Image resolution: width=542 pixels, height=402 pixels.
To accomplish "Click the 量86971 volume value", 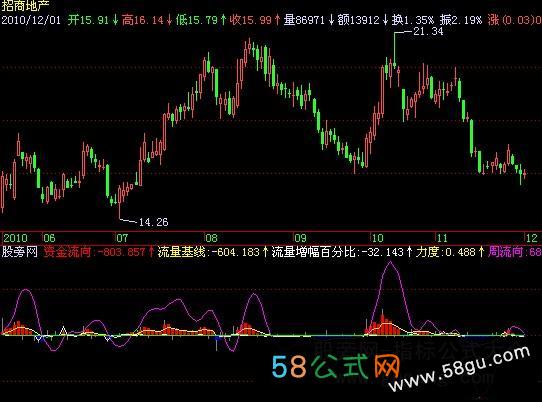I will pos(305,20).
